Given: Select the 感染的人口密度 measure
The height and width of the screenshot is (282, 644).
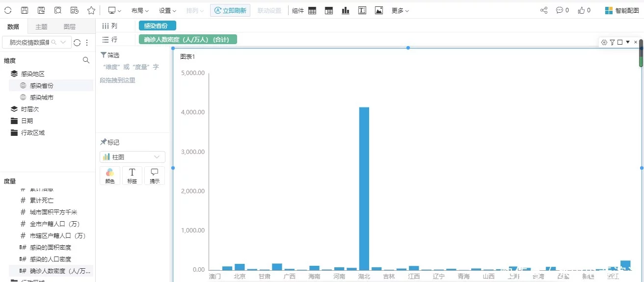Looking at the screenshot, I should click(x=51, y=259).
